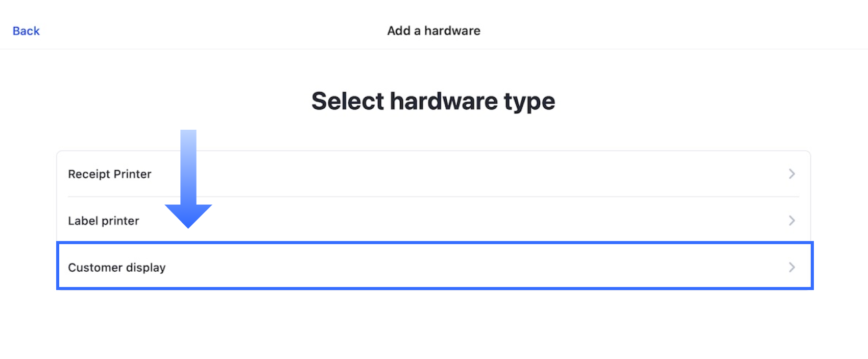Select the Label printer label text
868x359 pixels.
[x=103, y=221]
